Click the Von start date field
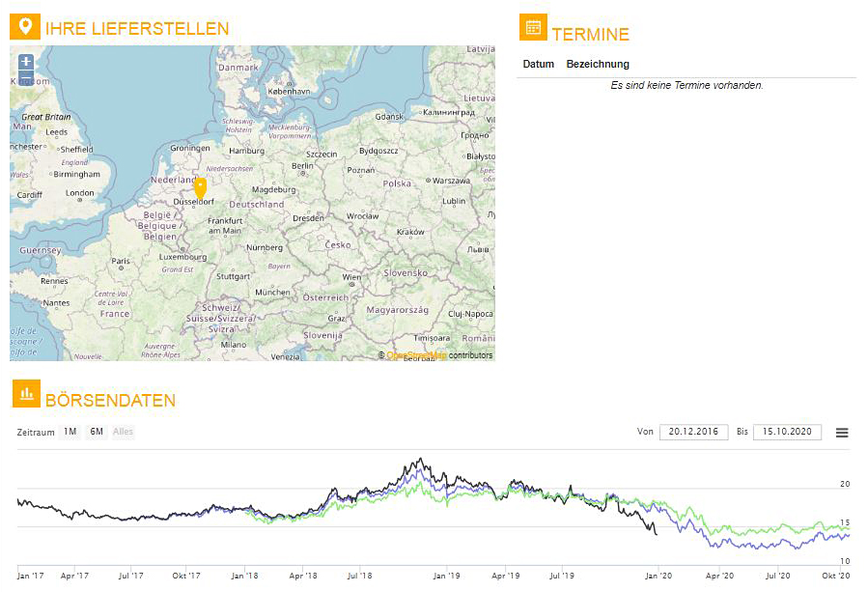Screen dimensions: 868x592 tap(693, 433)
